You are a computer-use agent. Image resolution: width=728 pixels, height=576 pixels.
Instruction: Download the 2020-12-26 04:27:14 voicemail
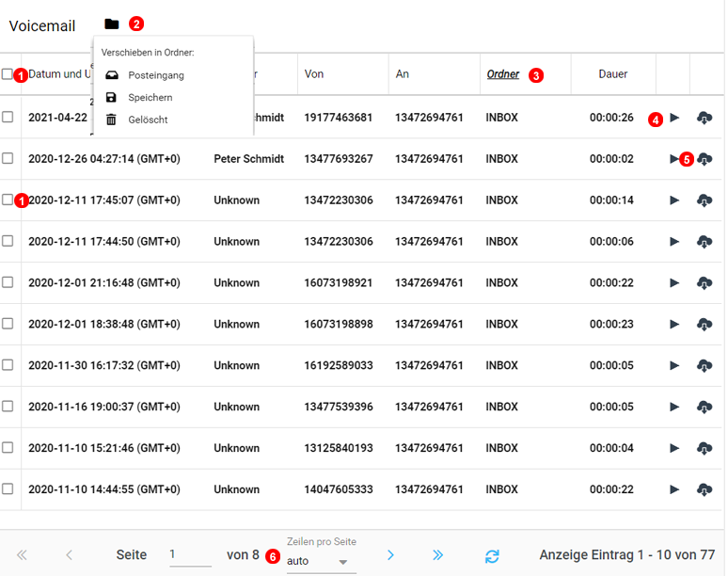point(704,159)
